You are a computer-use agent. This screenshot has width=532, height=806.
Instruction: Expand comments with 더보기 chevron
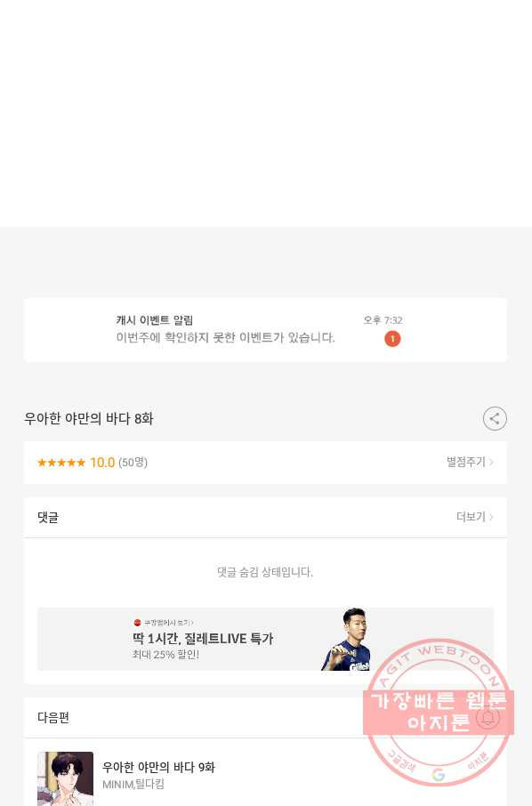475,517
